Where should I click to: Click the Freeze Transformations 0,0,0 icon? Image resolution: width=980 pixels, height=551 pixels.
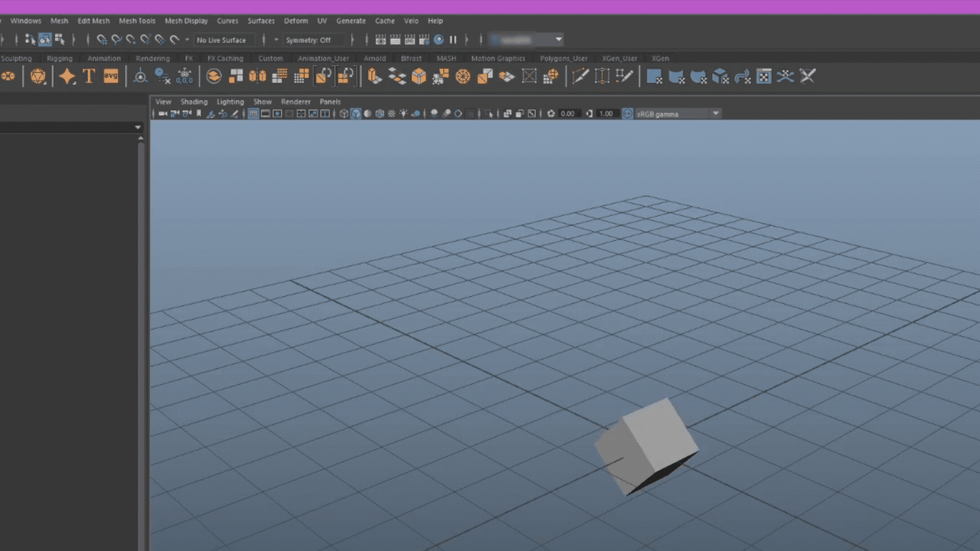pos(185,76)
